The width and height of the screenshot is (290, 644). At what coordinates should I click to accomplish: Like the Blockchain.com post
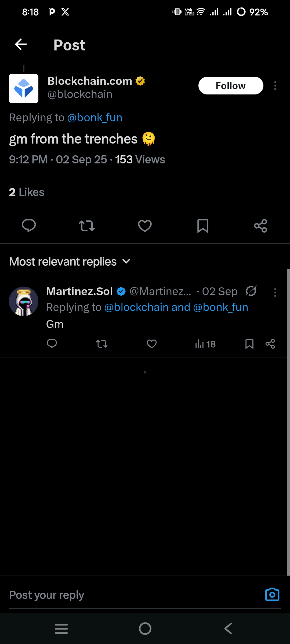145,226
